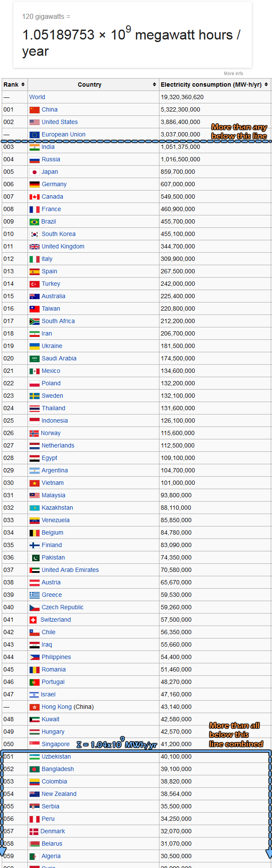This screenshot has width=272, height=868.
Task: Click the Saudi Arabia flag icon
Action: 34,359
